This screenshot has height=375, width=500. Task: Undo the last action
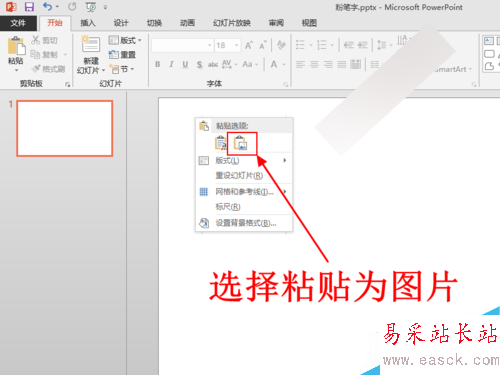[x=48, y=6]
